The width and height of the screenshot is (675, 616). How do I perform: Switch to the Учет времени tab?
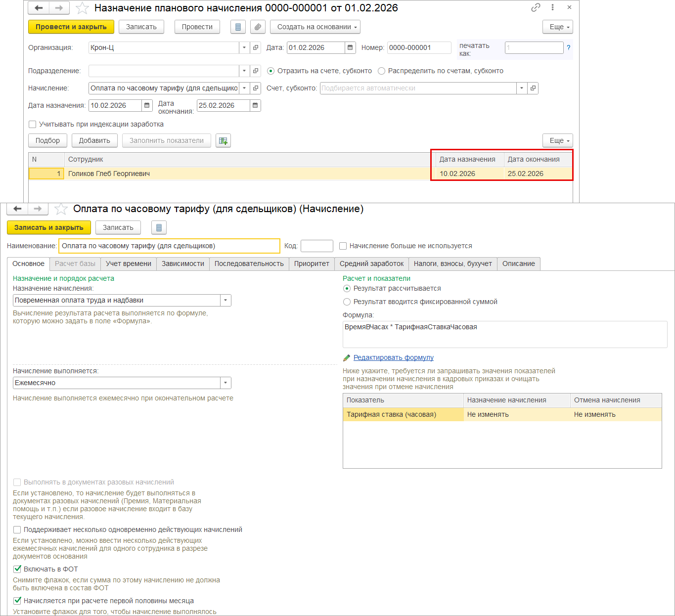(129, 264)
